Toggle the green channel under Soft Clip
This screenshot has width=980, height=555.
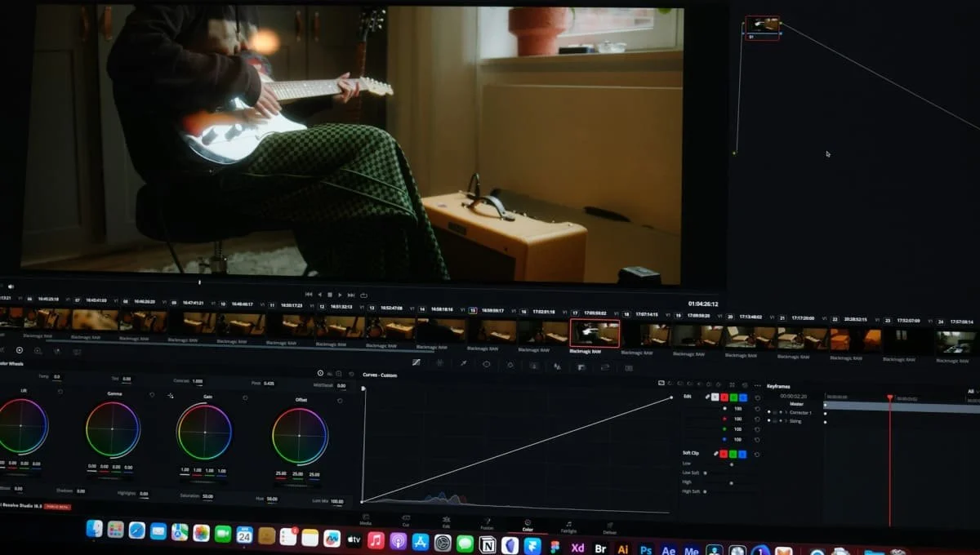coord(733,455)
